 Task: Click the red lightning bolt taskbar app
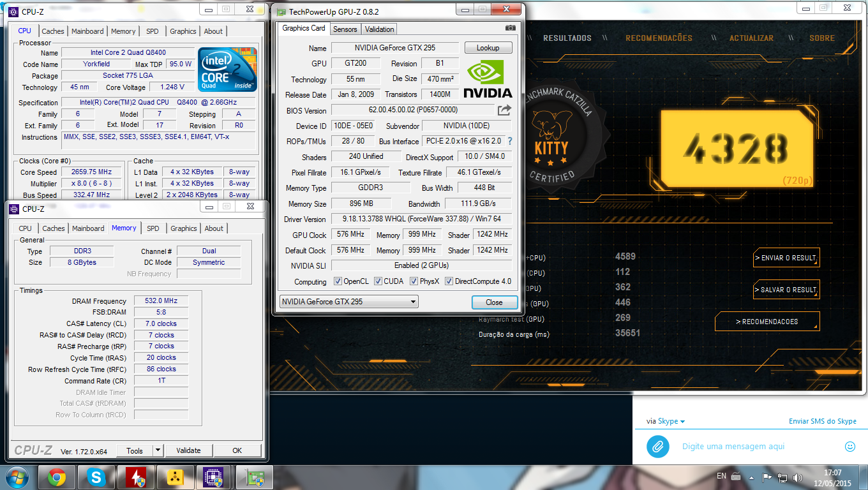tap(136, 477)
